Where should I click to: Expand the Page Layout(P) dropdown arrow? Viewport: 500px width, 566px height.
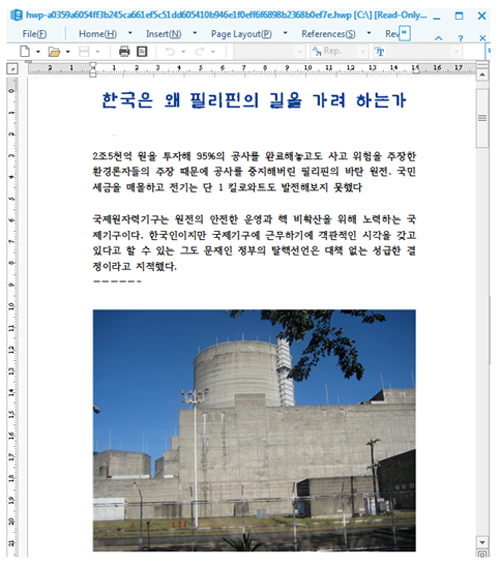[285, 33]
